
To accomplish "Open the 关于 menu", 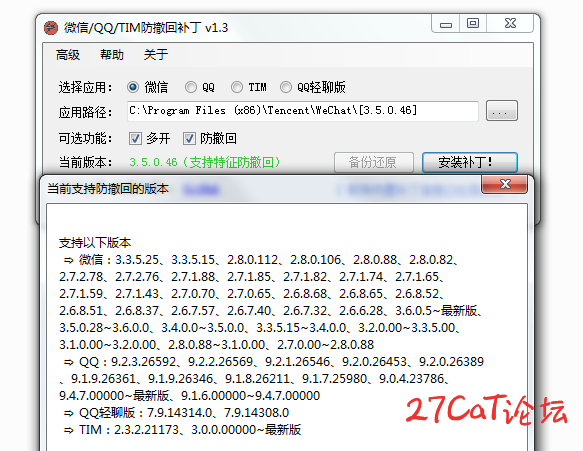I will tap(156, 55).
